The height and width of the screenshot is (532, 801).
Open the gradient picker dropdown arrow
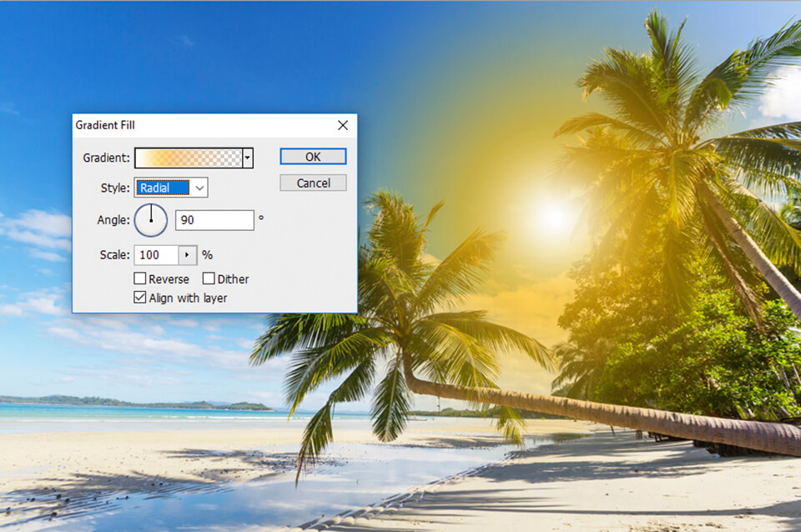[x=248, y=158]
